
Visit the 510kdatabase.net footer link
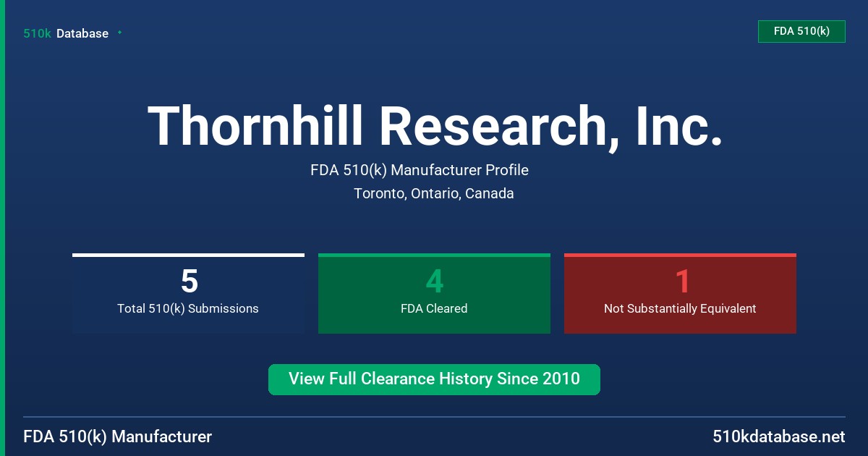click(778, 436)
